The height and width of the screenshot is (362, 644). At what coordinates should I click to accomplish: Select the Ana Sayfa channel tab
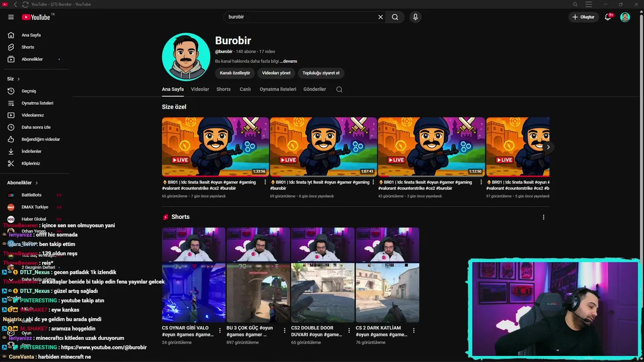pos(173,89)
